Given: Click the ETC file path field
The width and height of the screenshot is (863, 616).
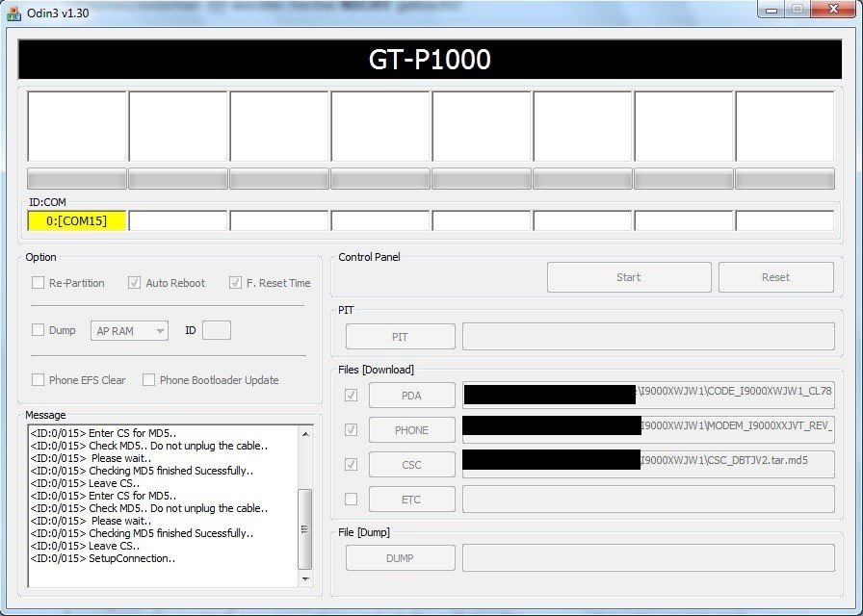Looking at the screenshot, I should click(648, 499).
